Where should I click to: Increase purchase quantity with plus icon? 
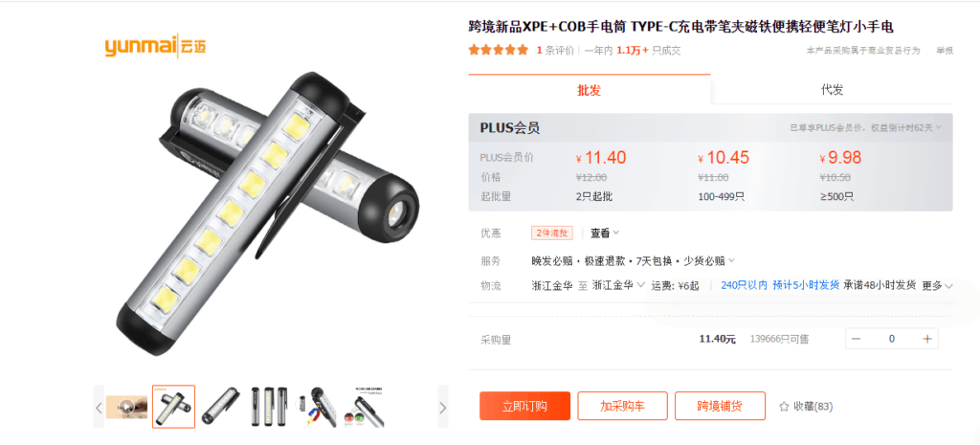click(x=926, y=339)
